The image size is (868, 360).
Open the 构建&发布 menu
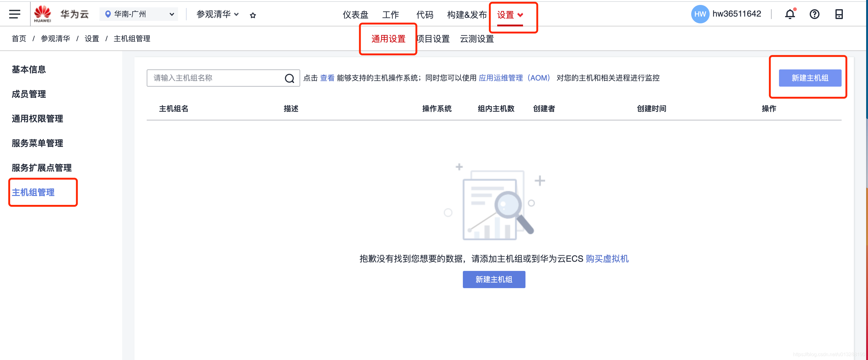467,15
